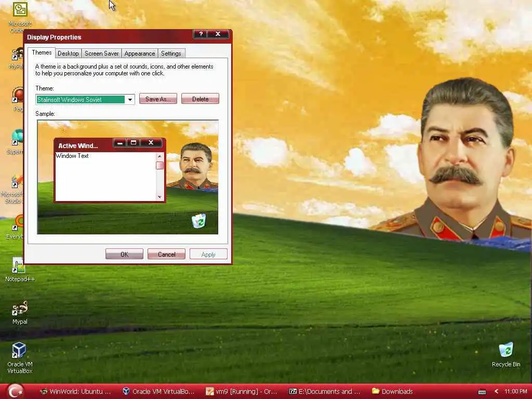Click the Save As... button

tap(158, 99)
